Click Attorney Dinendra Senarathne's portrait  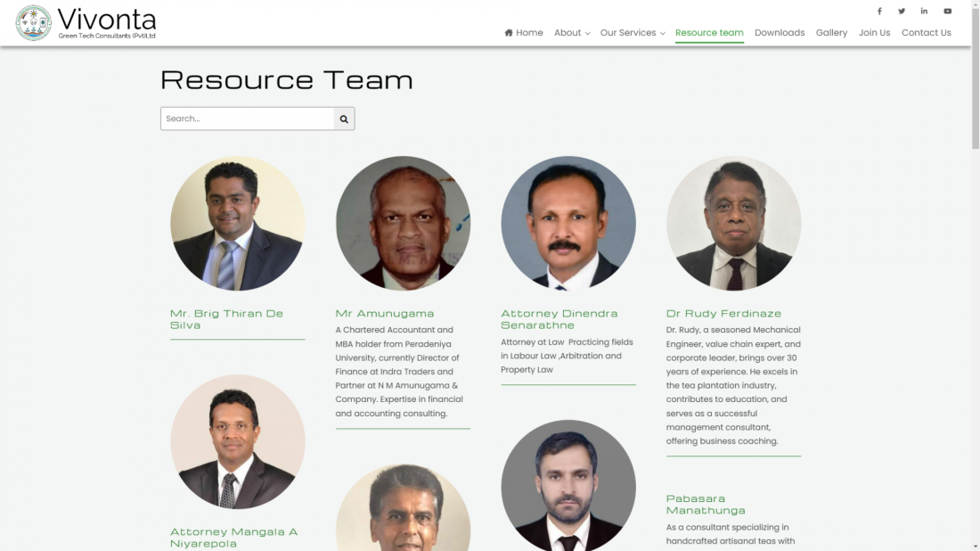pyautogui.click(x=568, y=223)
